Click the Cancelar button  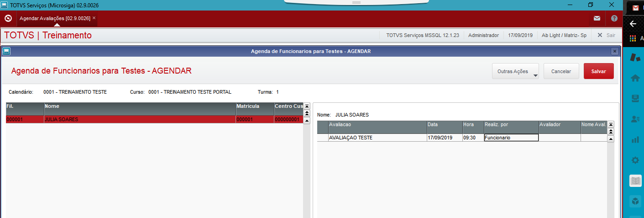561,71
